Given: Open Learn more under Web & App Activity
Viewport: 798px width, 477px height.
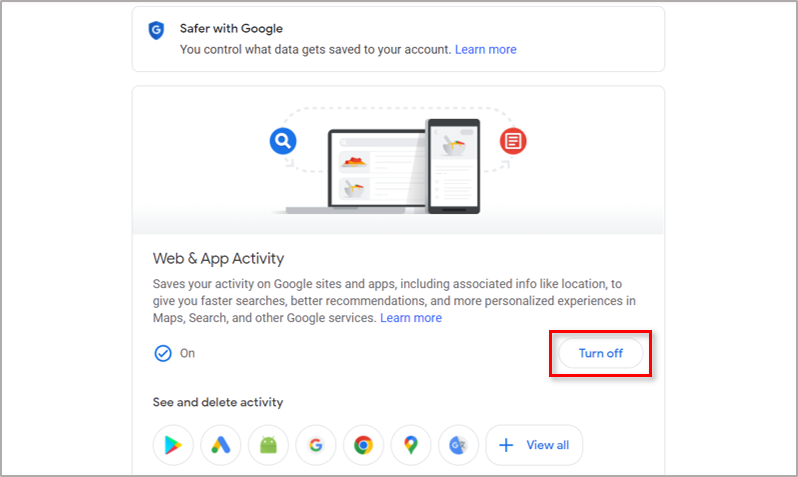Looking at the screenshot, I should click(411, 318).
